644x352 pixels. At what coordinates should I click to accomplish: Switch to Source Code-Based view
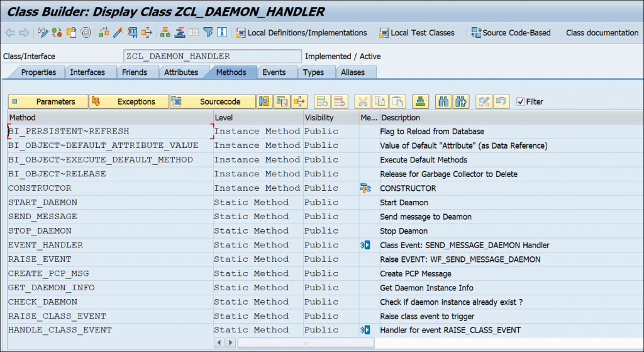pyautogui.click(x=511, y=33)
